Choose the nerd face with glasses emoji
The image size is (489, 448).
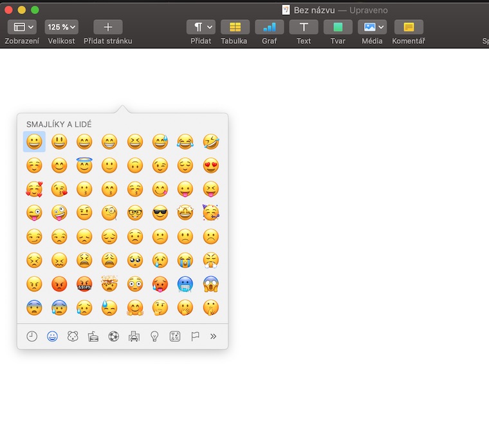[135, 213]
